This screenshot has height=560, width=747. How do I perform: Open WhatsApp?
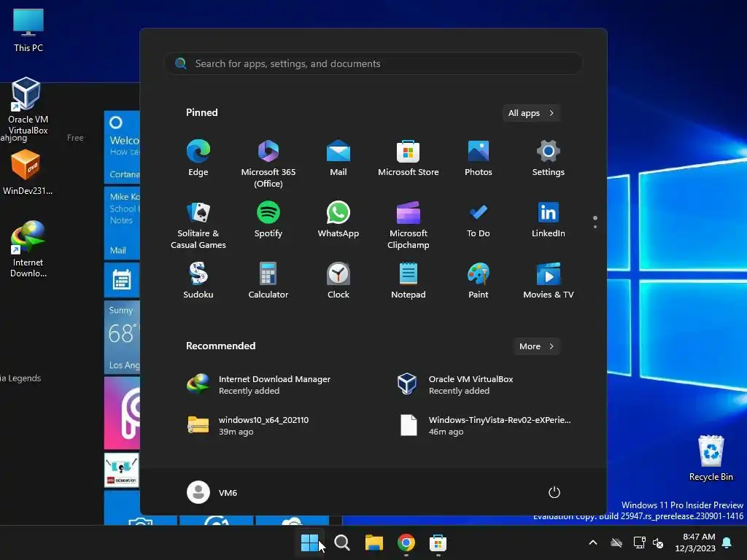click(x=338, y=219)
